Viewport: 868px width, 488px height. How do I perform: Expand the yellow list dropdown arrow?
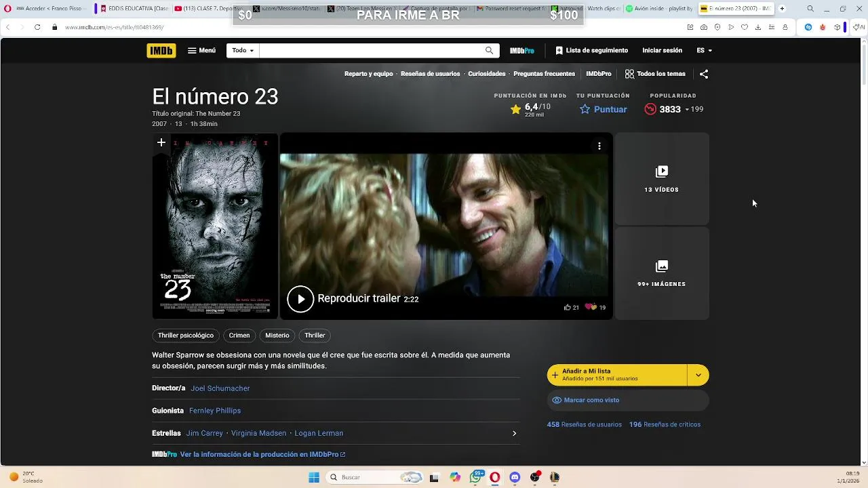(698, 375)
